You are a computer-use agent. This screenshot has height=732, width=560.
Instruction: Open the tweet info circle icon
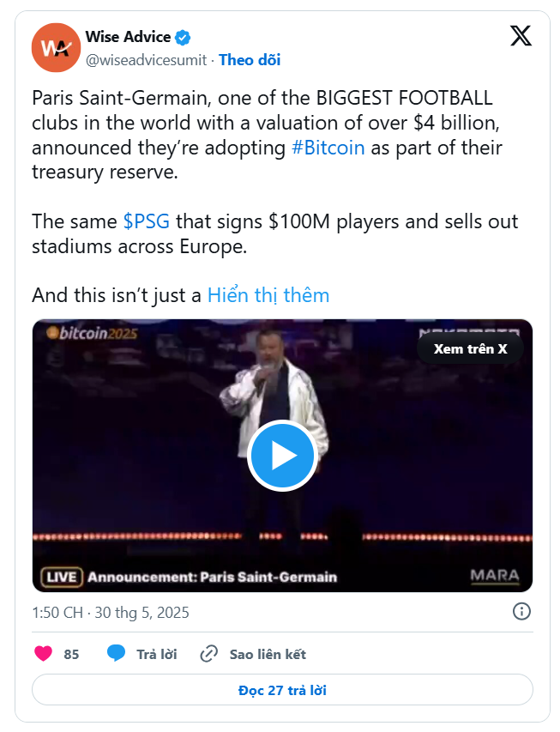pyautogui.click(x=521, y=612)
